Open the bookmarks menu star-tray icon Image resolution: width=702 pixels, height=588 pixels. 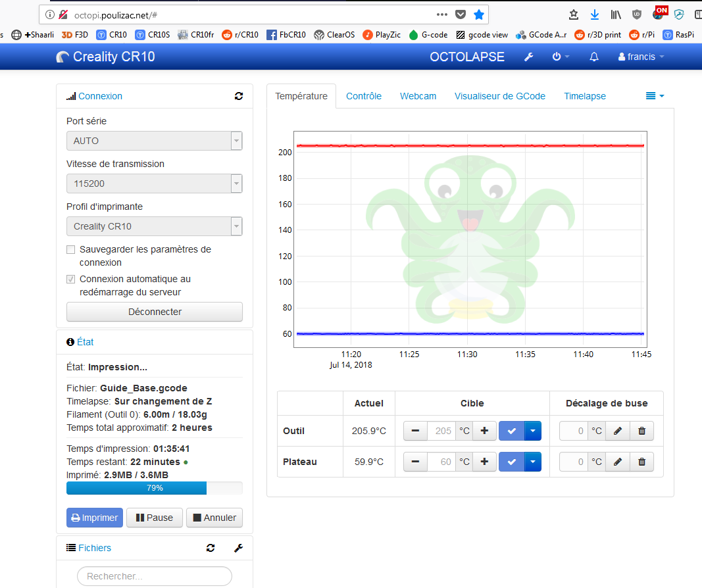point(574,14)
